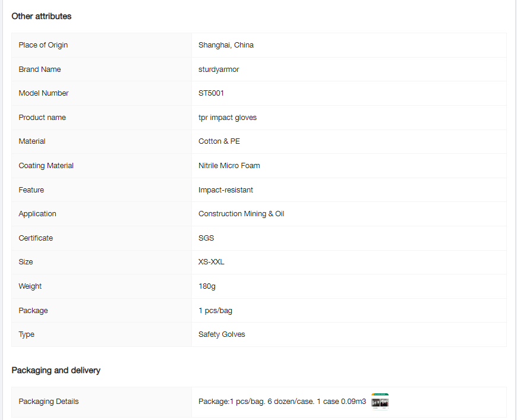The image size is (517, 420).
Task: Select the model number 'ST5001'
Action: pos(211,93)
